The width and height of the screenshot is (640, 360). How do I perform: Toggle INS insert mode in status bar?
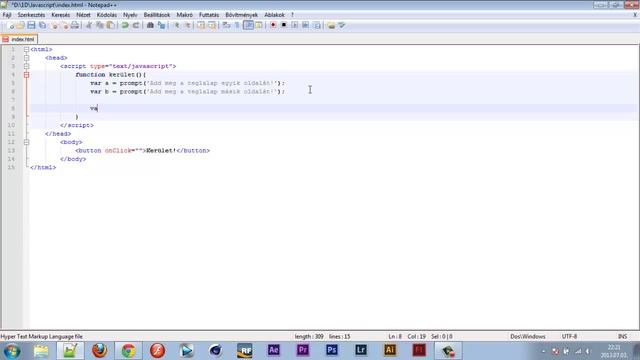622,336
